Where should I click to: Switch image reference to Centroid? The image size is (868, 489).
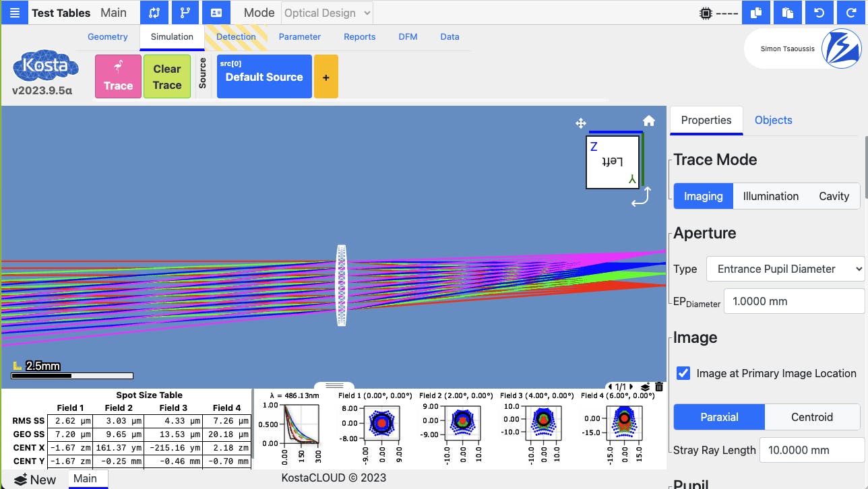tap(811, 417)
